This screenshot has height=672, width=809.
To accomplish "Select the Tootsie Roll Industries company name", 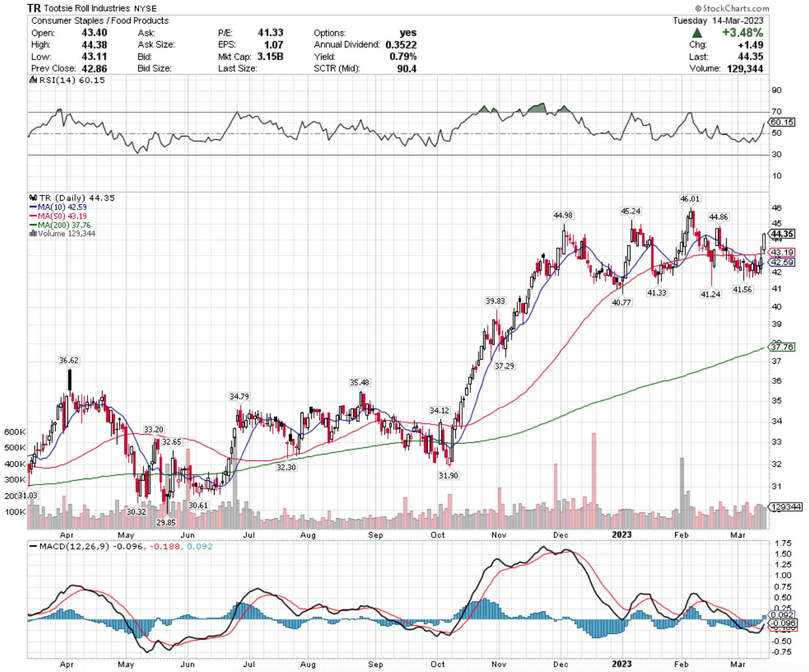I will click(87, 8).
